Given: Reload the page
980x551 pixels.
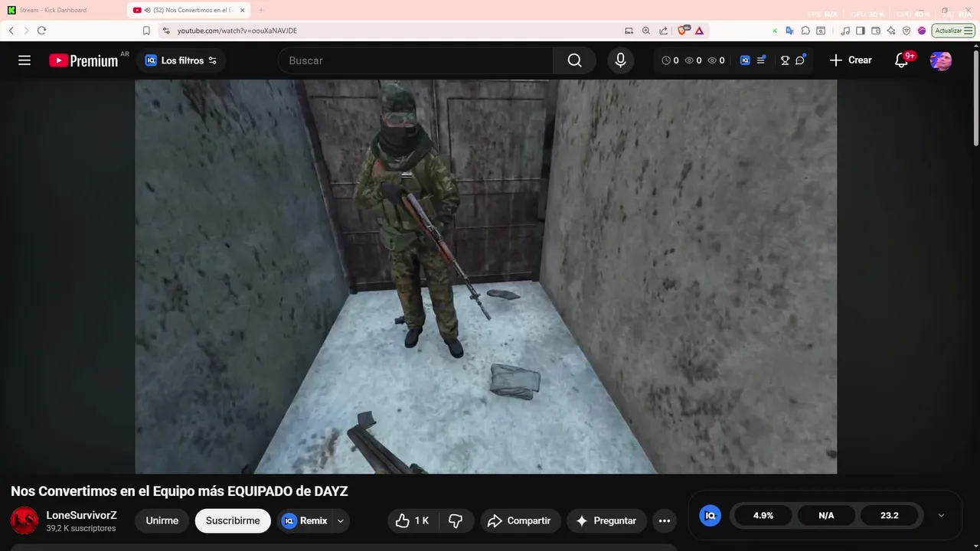Looking at the screenshot, I should (x=41, y=31).
